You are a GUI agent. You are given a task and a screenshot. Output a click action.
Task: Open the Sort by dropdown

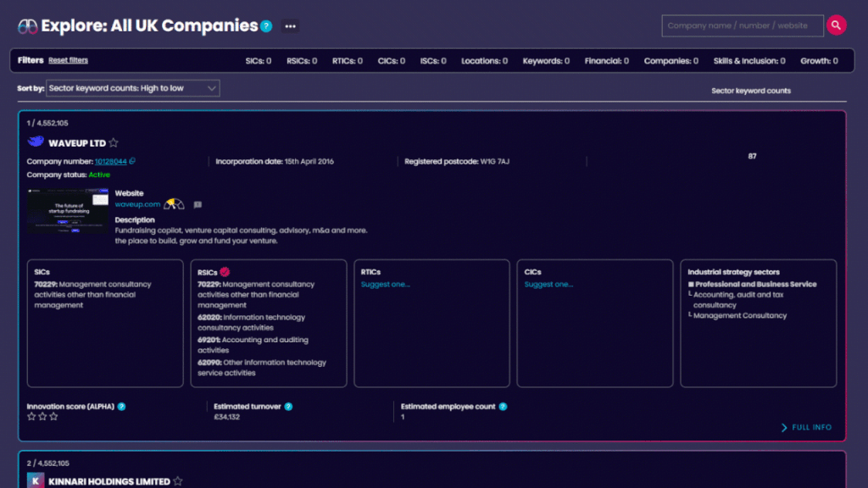click(132, 88)
